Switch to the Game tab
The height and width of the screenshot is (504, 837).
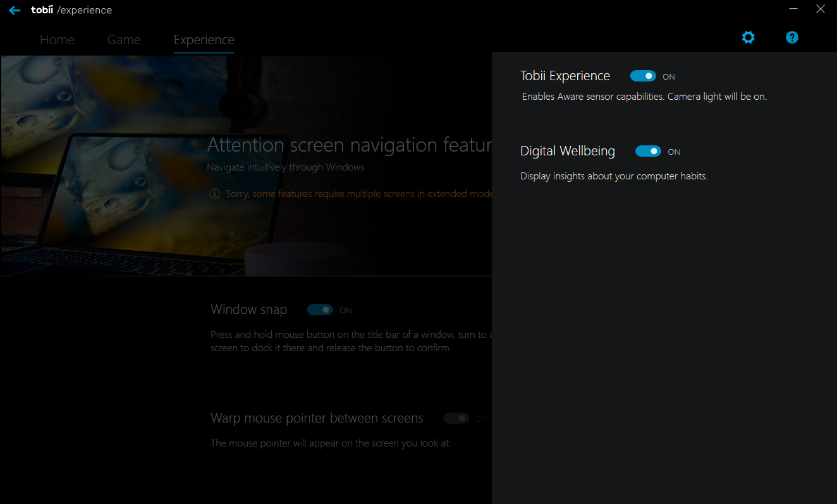(124, 40)
